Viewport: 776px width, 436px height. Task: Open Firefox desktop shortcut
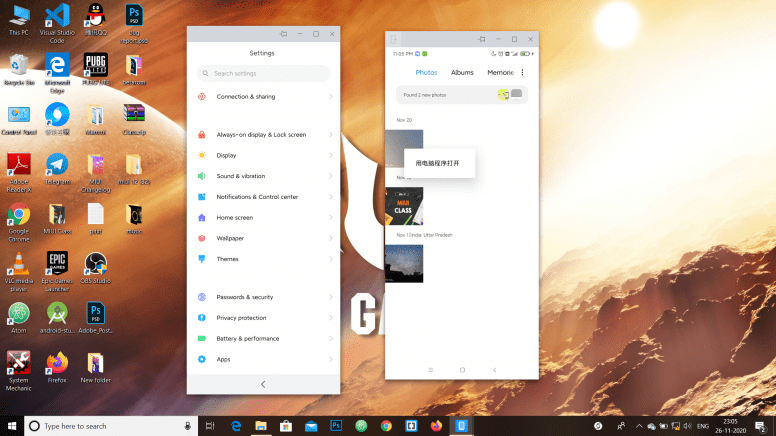tap(57, 367)
